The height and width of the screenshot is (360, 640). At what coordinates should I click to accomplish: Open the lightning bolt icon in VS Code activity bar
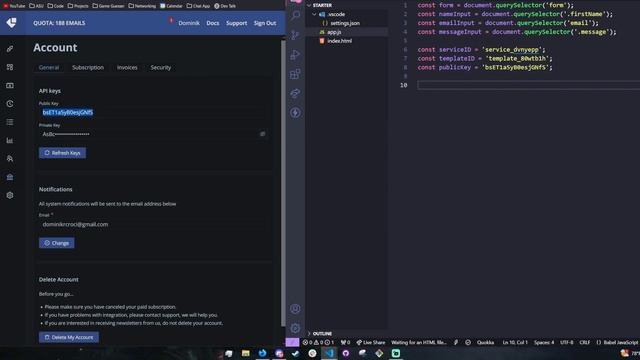coord(295,113)
